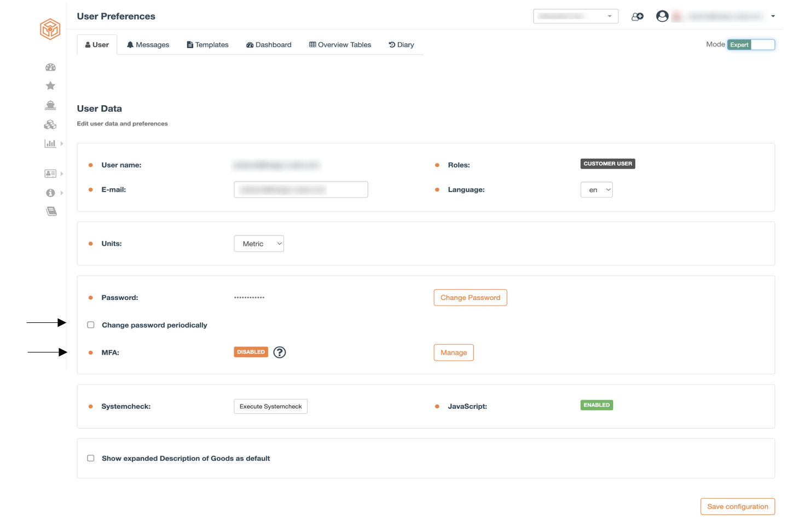Open the account menu caret
This screenshot has height=532, width=799.
[x=773, y=16]
